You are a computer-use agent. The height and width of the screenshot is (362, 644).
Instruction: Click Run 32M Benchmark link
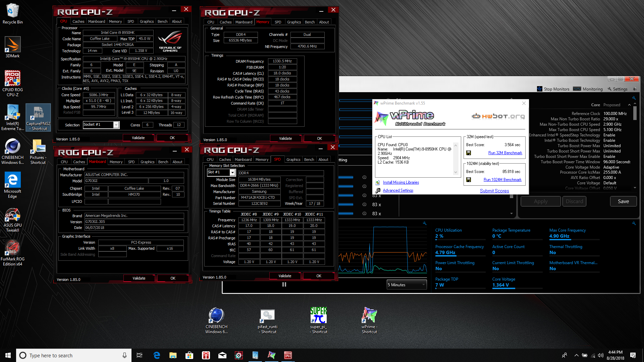[x=505, y=153]
